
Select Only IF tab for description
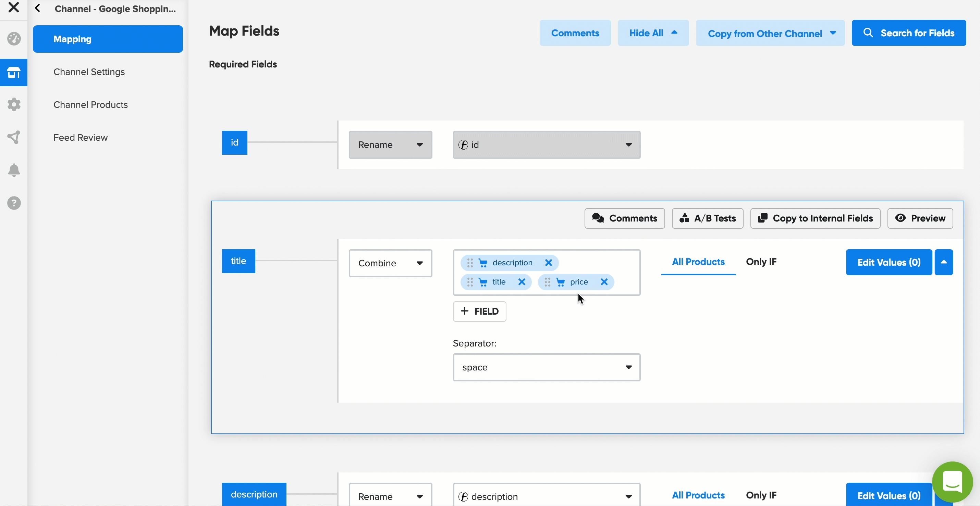tap(761, 495)
